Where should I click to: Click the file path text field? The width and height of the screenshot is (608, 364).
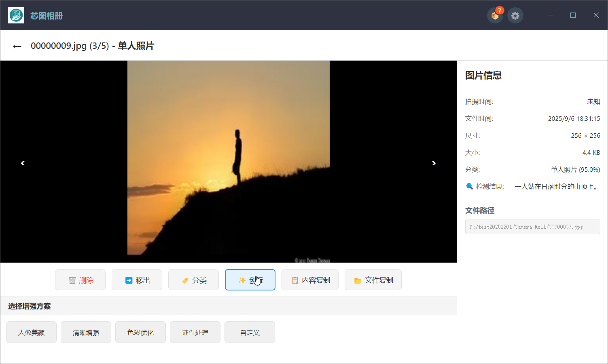pos(532,227)
